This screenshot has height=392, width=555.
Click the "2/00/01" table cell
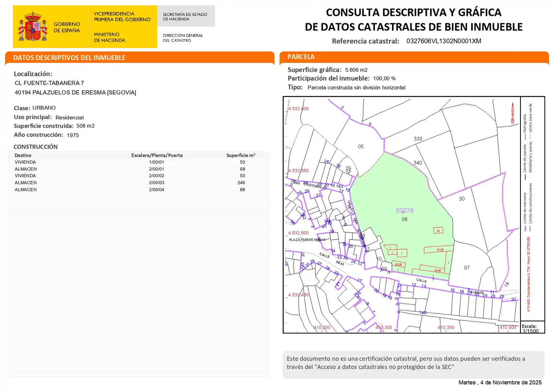(x=156, y=169)
